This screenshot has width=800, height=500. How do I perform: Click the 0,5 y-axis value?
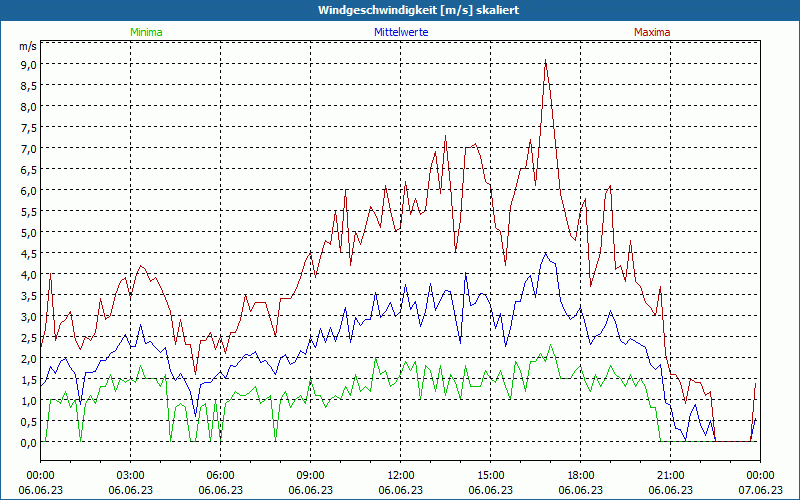click(x=28, y=421)
